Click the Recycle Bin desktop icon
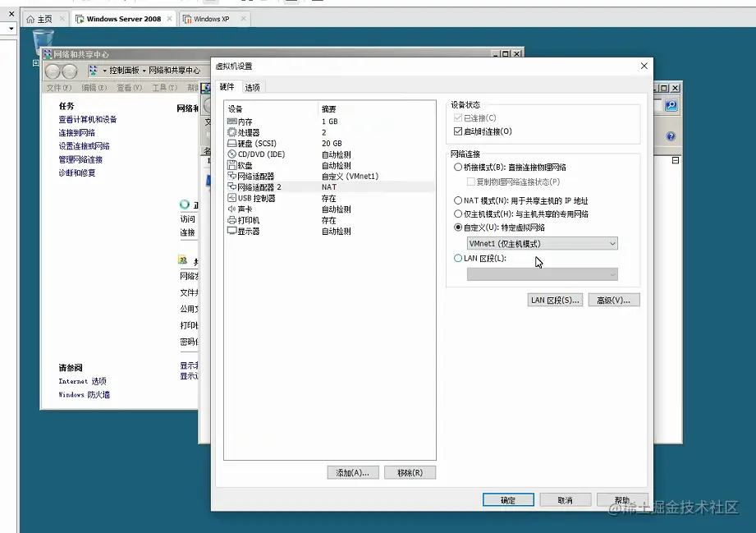Viewport: 756px width, 533px height. click(43, 41)
